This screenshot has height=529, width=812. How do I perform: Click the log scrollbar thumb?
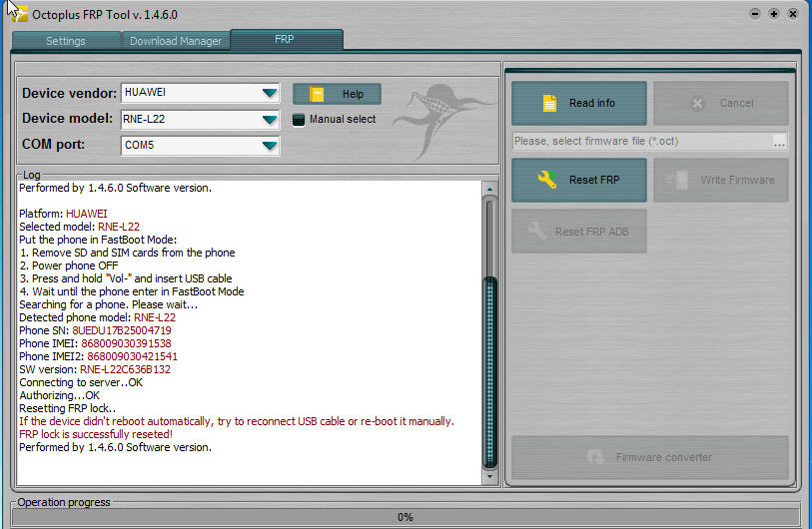tap(489, 371)
